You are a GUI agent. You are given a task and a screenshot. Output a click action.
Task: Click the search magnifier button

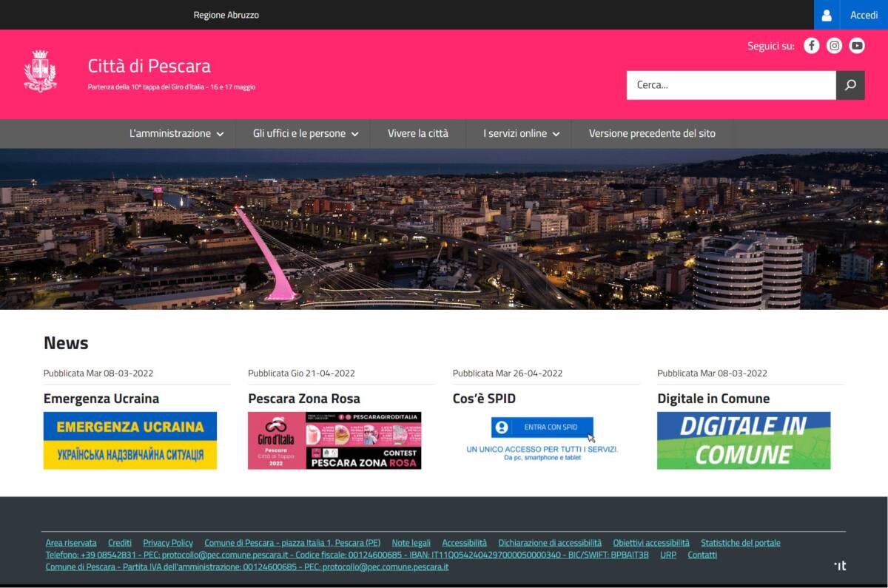[850, 85]
